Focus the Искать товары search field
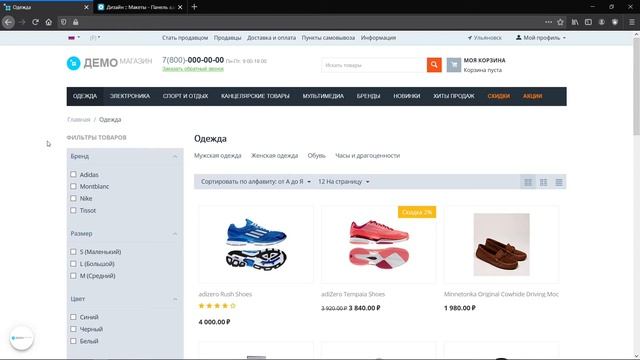640x360 pixels. (374, 65)
